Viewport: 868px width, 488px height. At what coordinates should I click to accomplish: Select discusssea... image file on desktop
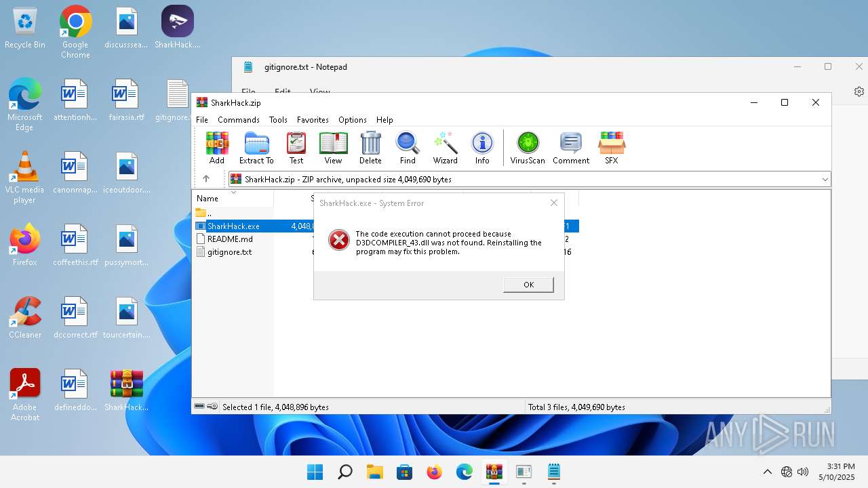pyautogui.click(x=127, y=28)
